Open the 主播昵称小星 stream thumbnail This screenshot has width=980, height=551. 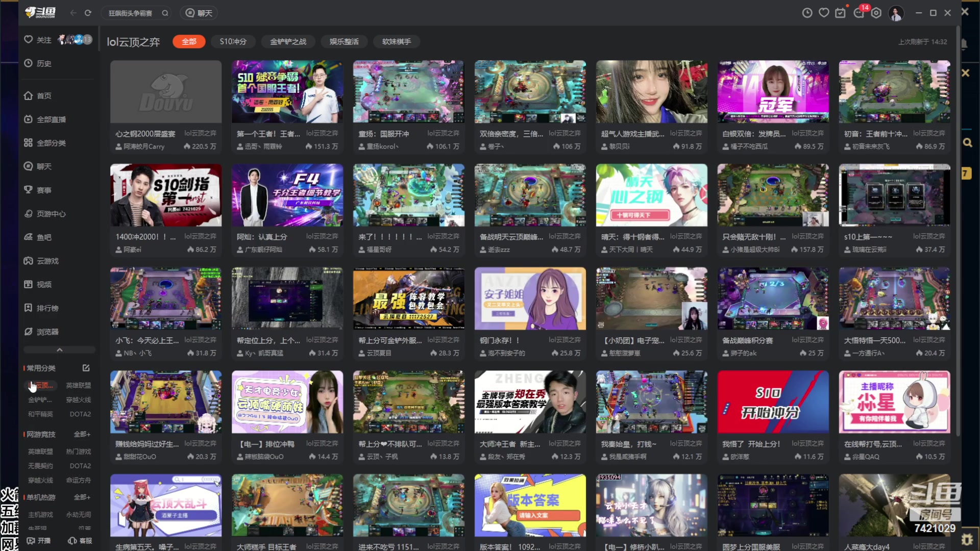[x=894, y=402]
